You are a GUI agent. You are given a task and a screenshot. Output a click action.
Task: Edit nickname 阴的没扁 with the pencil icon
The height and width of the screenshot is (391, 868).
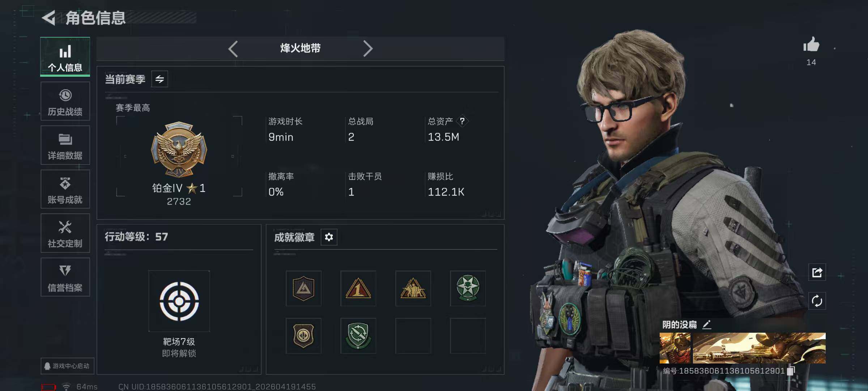[x=707, y=324]
